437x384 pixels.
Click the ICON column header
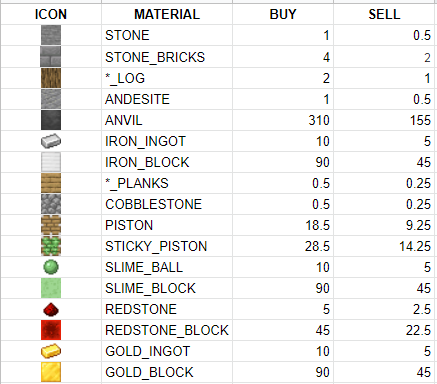pyautogui.click(x=51, y=14)
